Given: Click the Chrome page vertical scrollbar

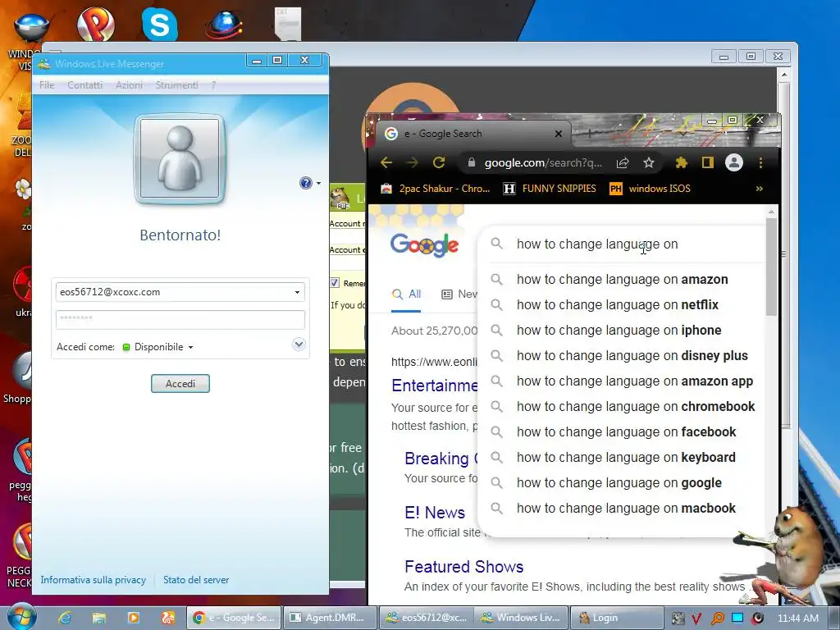Looking at the screenshot, I should pos(771,268).
